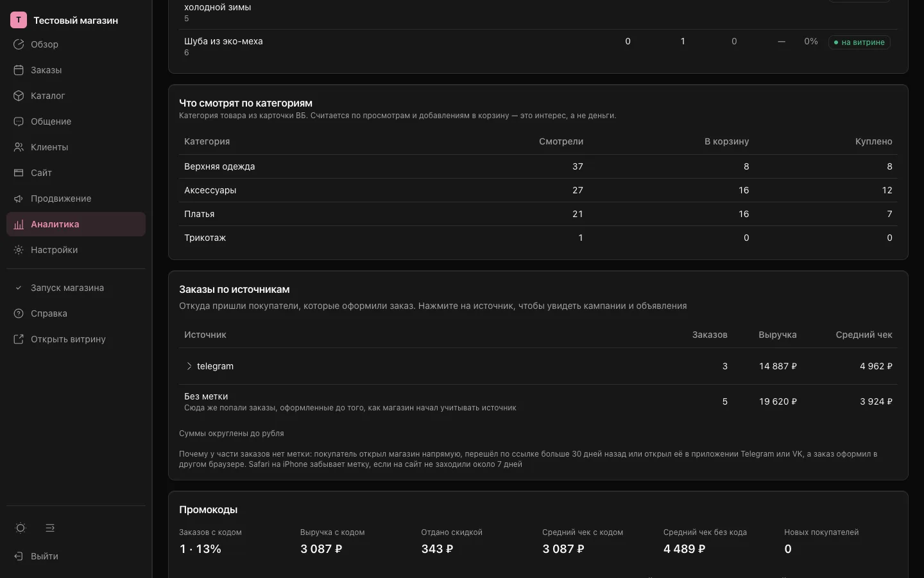The width and height of the screenshot is (924, 578).
Task: Expand the Запуск магазина section
Action: [76, 288]
